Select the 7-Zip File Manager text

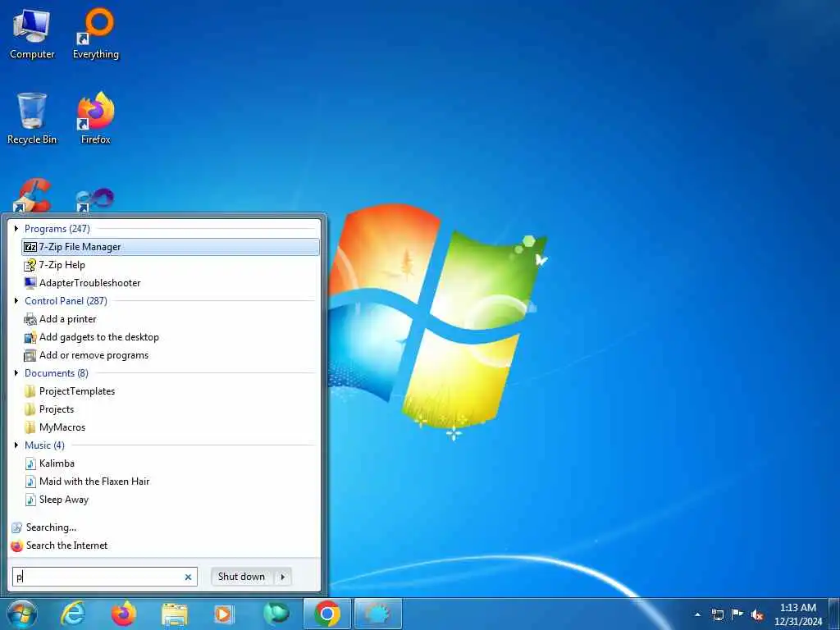(x=80, y=247)
